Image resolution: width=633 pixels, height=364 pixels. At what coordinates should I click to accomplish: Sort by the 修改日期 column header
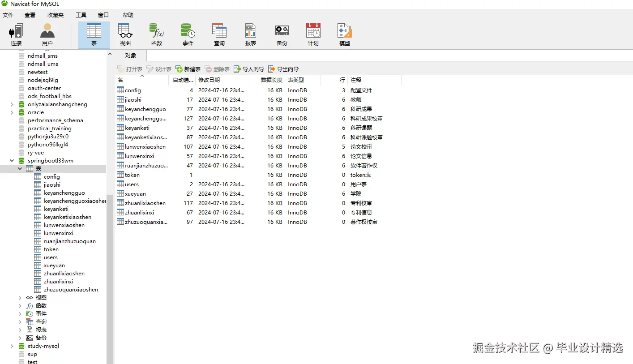[222, 80]
